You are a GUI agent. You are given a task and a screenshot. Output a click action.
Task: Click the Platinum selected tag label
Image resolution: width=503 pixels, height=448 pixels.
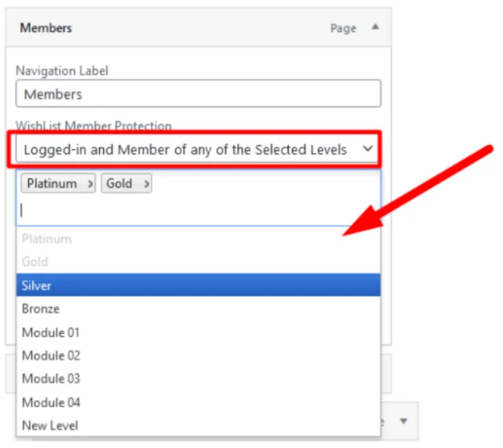tap(52, 184)
